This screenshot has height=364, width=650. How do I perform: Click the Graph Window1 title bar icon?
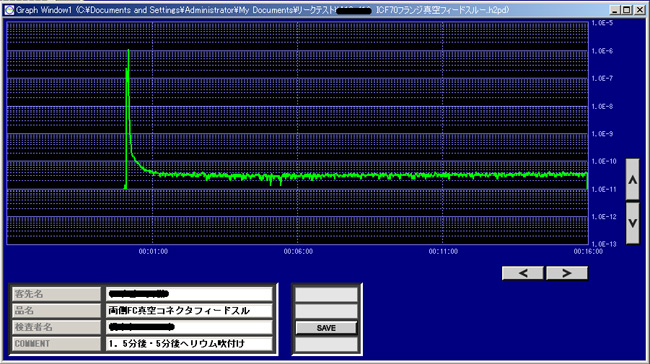click(x=9, y=10)
